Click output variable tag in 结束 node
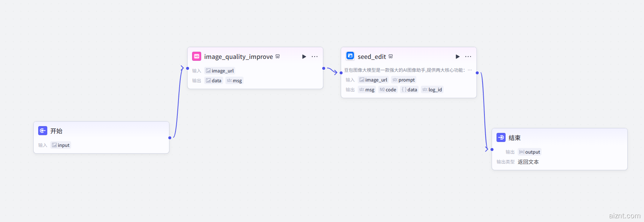Image resolution: width=644 pixels, height=222 pixels. click(529, 152)
